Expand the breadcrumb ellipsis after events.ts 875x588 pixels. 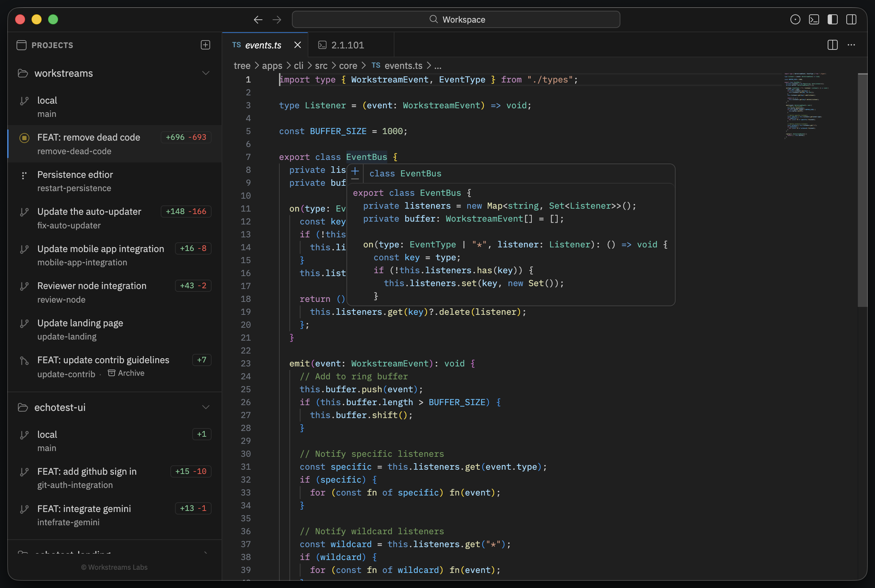coord(438,66)
